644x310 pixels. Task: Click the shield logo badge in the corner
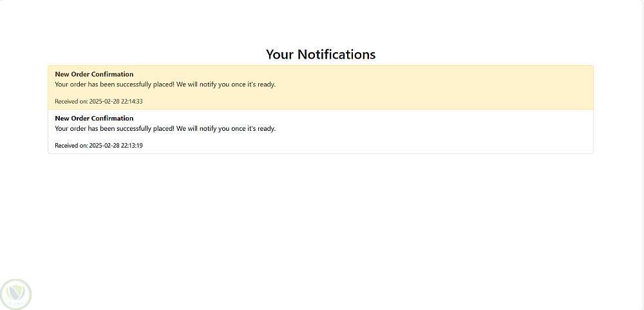(x=16, y=294)
